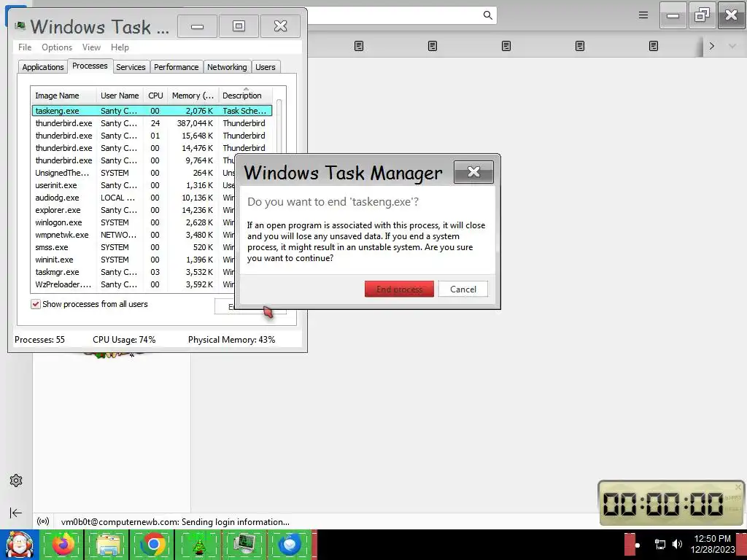The width and height of the screenshot is (747, 560).
Task: Click the fourth document icon in Thunderbird toolbar
Action: (x=580, y=46)
